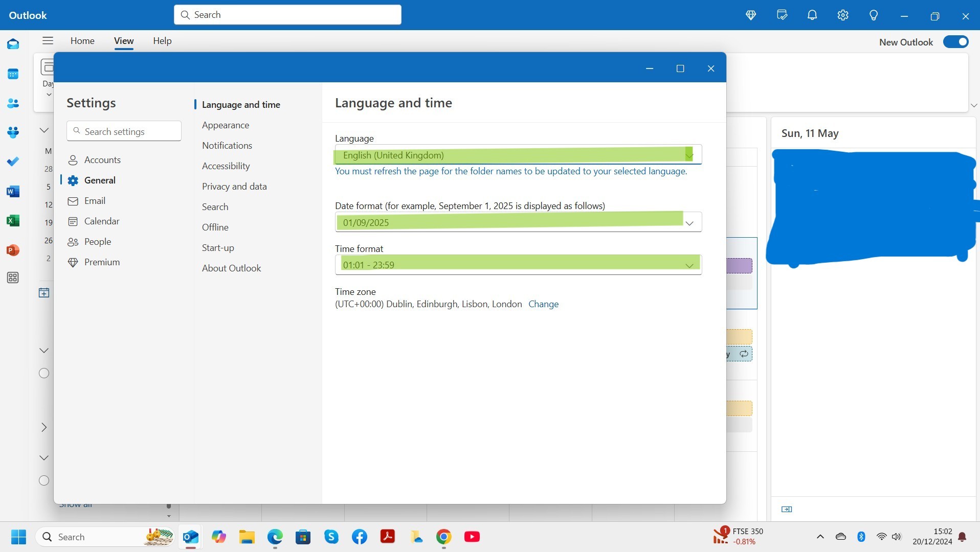Open notifications via the bell icon

coord(812,15)
